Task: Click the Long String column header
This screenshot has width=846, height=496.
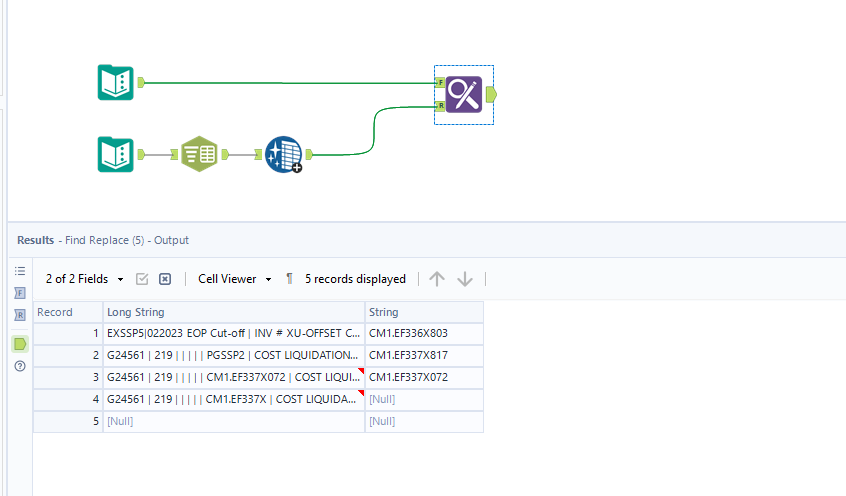Action: tap(234, 312)
